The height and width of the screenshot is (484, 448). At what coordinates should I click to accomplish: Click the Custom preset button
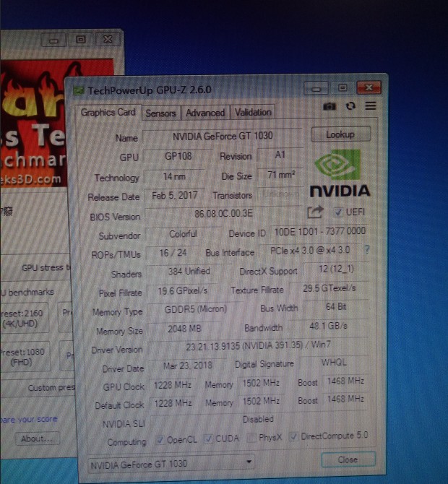coord(37,388)
